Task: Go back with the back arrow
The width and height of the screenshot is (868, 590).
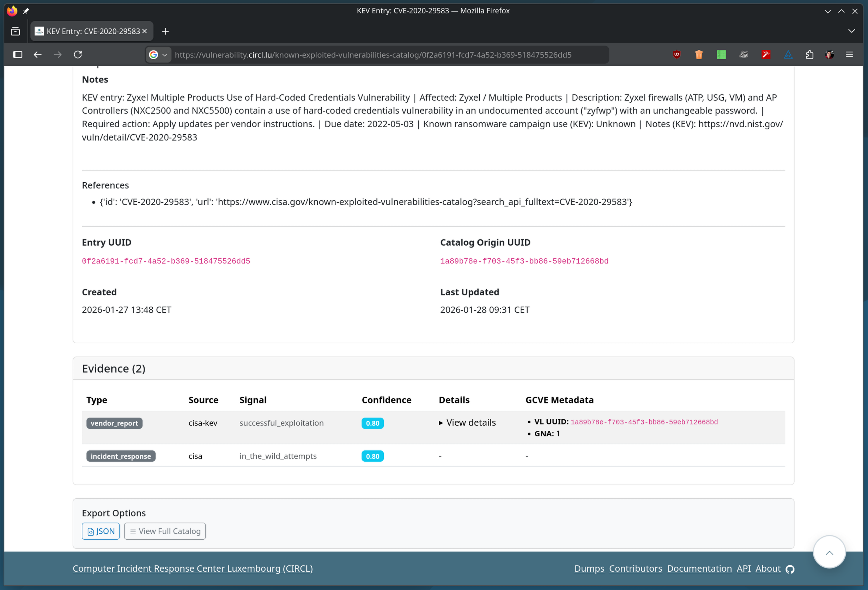Action: click(x=37, y=55)
